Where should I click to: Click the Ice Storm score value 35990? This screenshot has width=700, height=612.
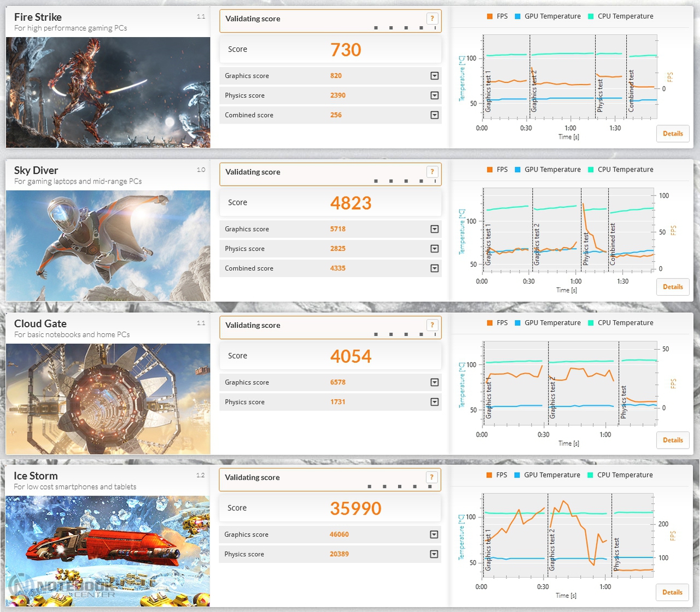pos(355,509)
